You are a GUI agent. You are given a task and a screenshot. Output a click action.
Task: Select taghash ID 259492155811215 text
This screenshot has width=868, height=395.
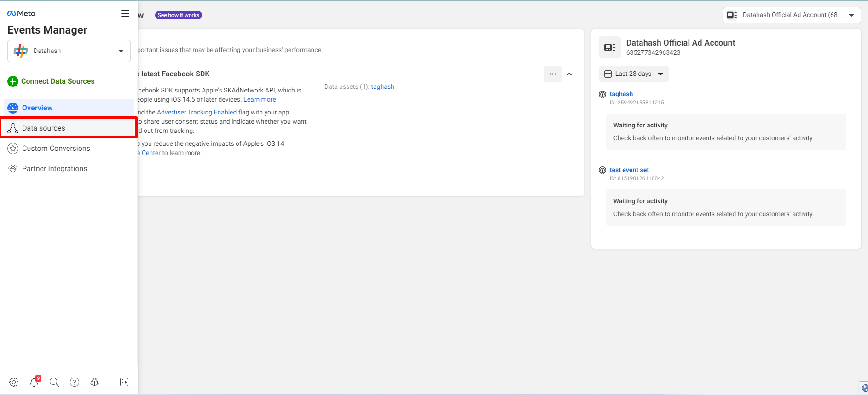637,103
